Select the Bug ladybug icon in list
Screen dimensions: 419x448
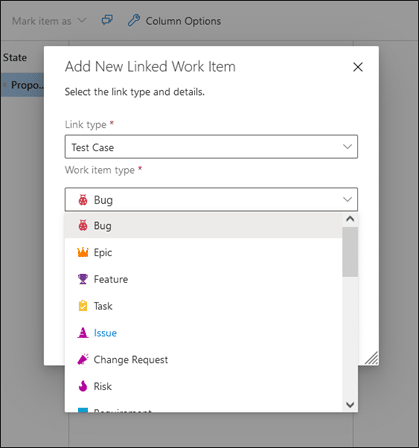coord(83,226)
